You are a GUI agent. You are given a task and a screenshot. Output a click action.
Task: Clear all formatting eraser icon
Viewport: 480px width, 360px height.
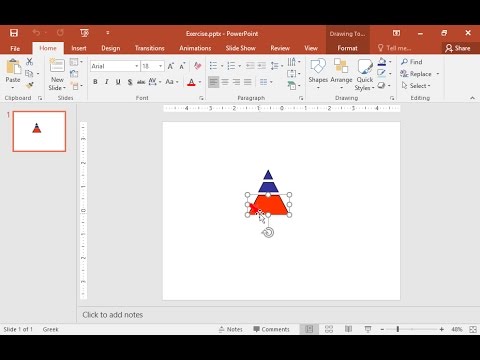[197, 66]
